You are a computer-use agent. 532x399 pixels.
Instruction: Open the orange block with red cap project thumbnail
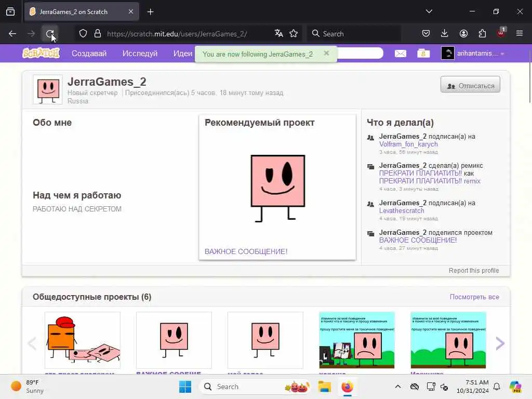83,340
